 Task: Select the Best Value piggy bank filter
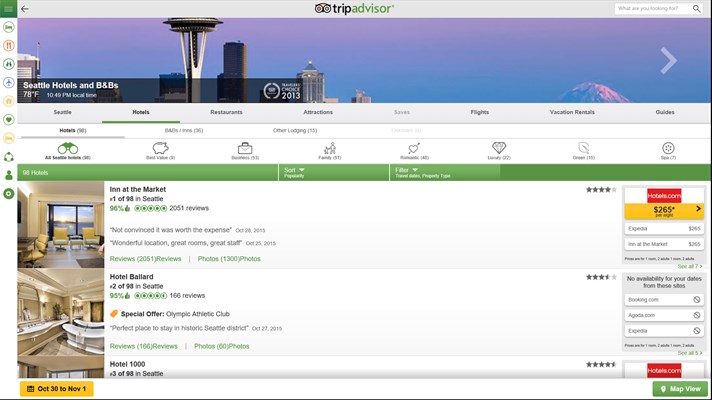160,151
